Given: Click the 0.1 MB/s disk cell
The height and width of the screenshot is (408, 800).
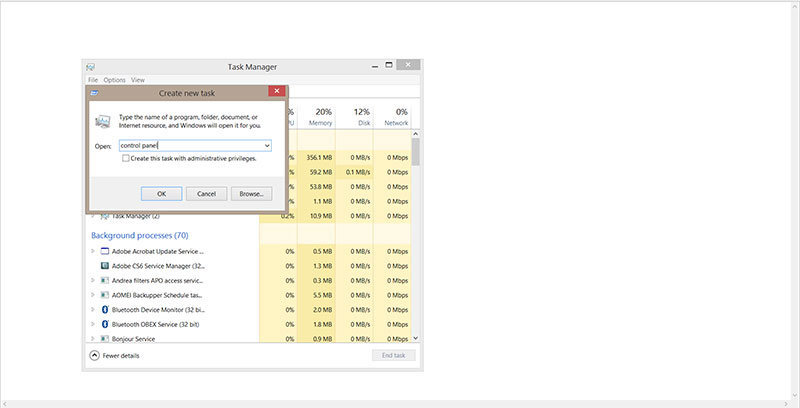Looking at the screenshot, I should click(x=355, y=172).
